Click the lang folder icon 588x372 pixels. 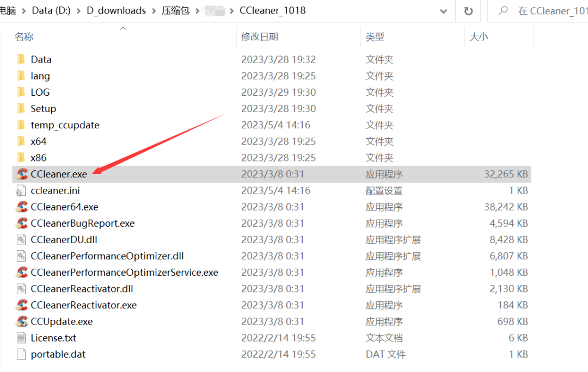[21, 76]
